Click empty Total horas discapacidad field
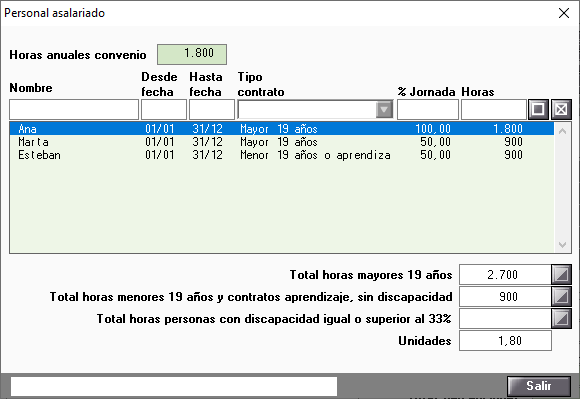Viewport: 580px width, 399px height. click(x=505, y=319)
